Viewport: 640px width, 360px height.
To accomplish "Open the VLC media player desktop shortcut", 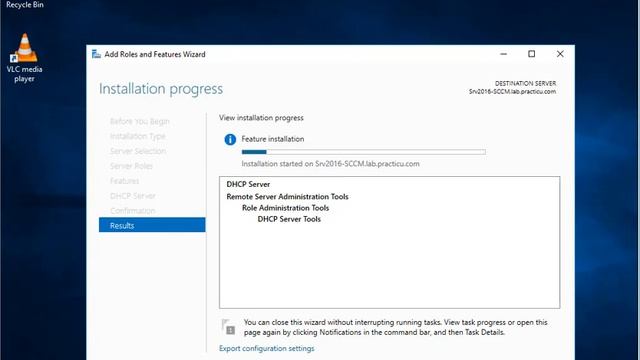I will pos(24,58).
